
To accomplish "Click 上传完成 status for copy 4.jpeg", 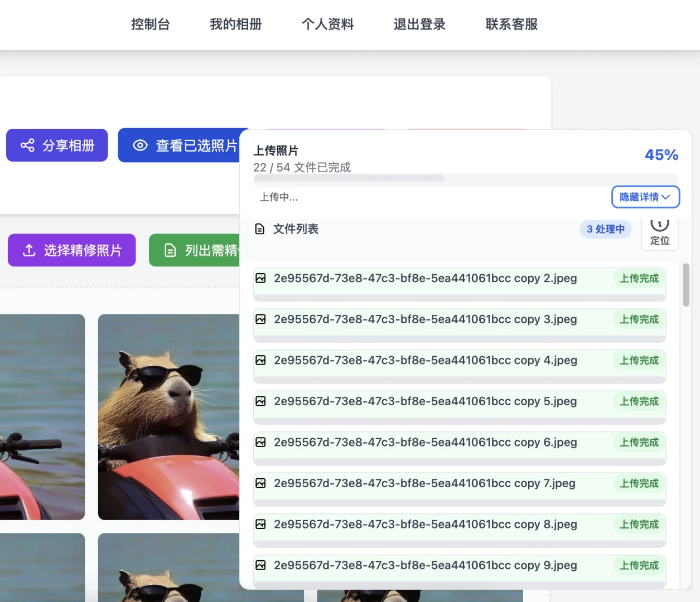I will click(639, 360).
